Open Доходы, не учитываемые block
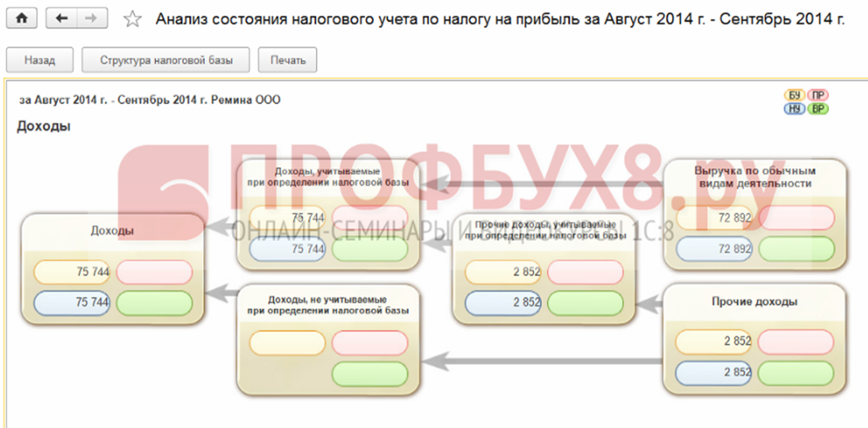868x428 pixels. pyautogui.click(x=328, y=305)
